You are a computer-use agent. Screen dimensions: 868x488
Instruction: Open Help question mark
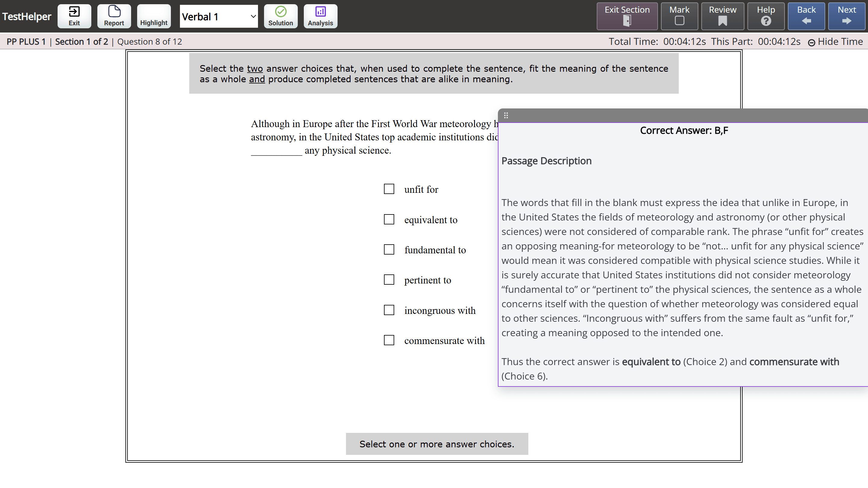coord(766,16)
